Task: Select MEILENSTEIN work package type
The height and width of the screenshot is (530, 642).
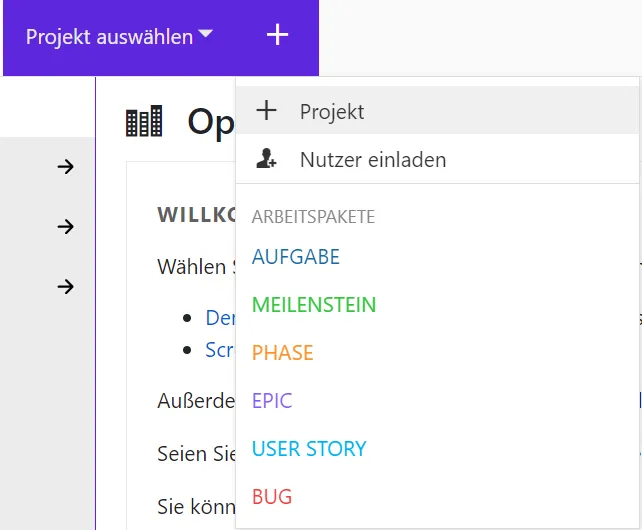Action: [314, 305]
